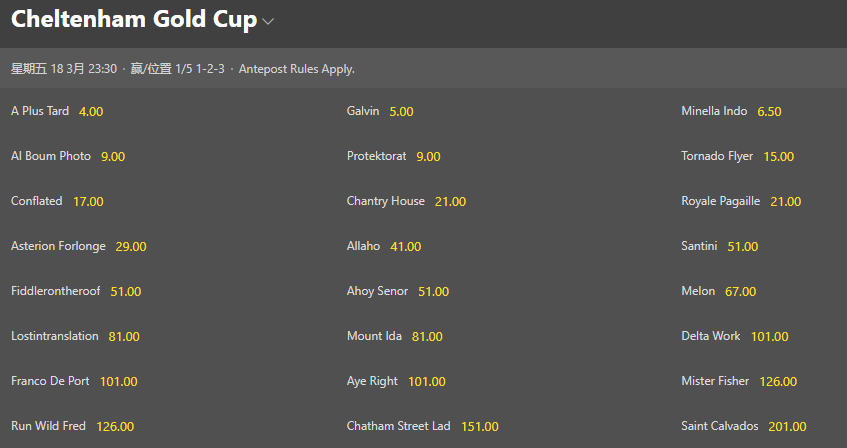The height and width of the screenshot is (448, 847).
Task: Click Delta Work odds 101.00
Action: click(769, 336)
